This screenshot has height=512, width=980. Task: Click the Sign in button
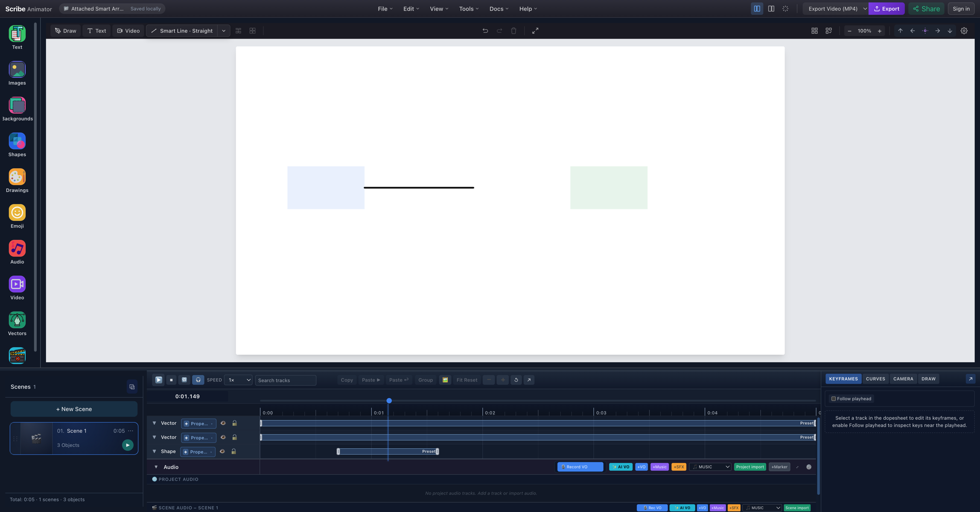961,9
